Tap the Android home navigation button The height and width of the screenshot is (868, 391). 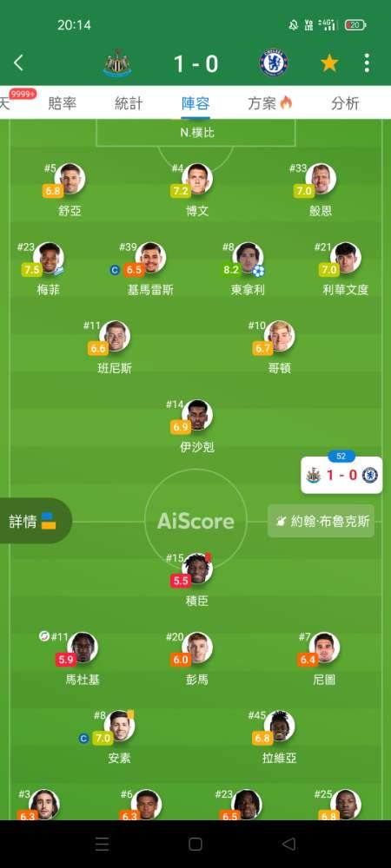point(195,844)
